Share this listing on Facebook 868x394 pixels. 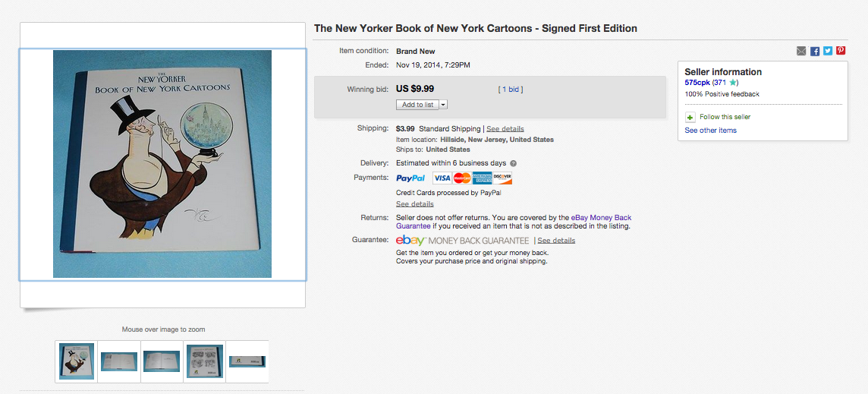pos(815,51)
